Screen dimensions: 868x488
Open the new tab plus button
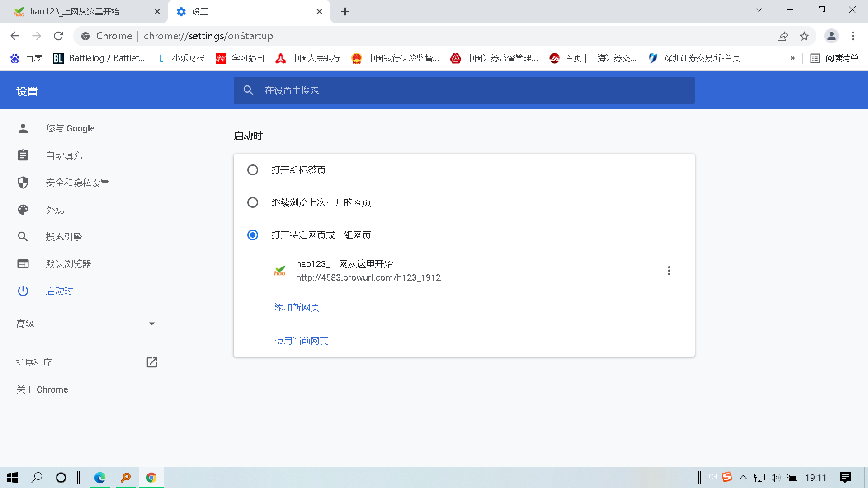(x=345, y=12)
